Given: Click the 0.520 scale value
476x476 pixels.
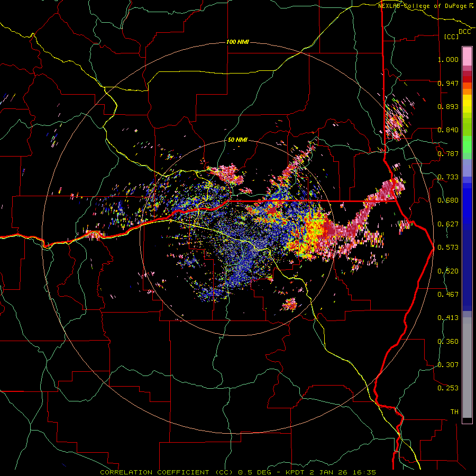Looking at the screenshot, I should coord(448,271).
